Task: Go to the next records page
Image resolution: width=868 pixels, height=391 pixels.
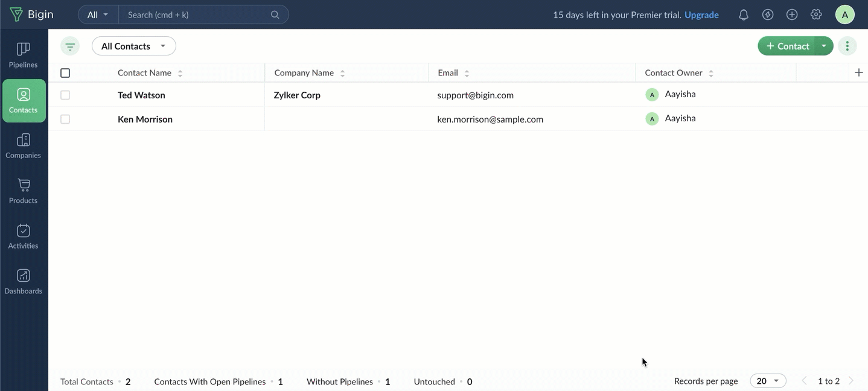Action: click(x=851, y=381)
